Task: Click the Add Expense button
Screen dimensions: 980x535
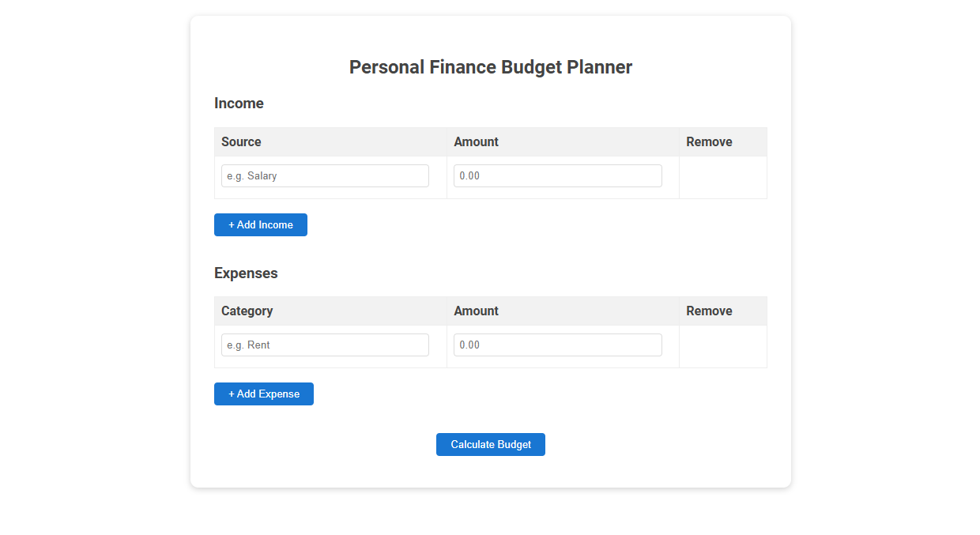Action: 263,394
